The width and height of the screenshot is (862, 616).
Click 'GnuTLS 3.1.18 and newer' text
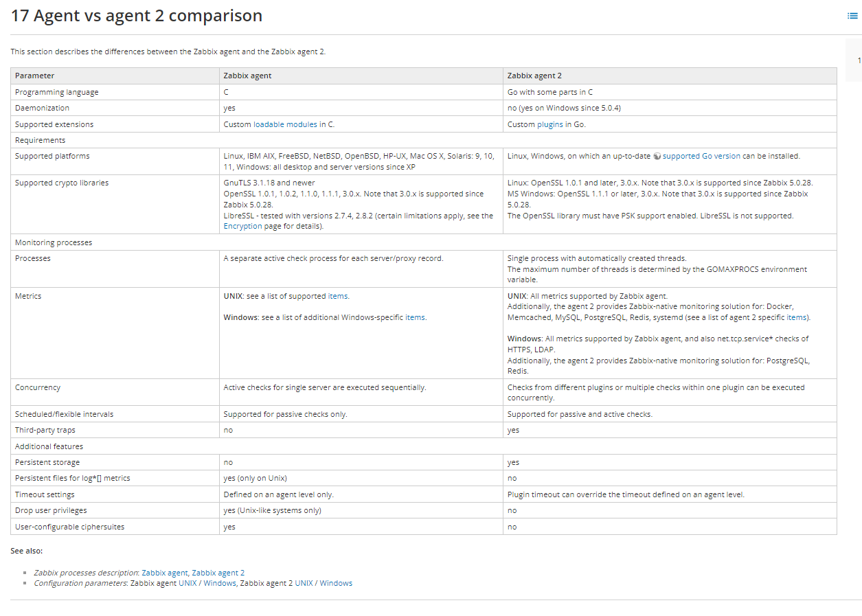point(269,183)
